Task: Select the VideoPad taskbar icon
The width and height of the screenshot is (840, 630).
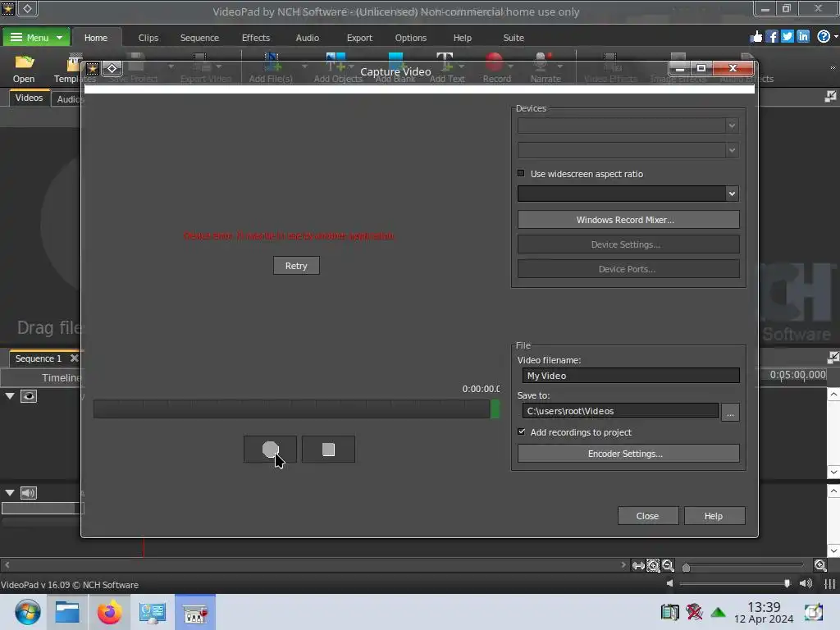Action: [195, 612]
